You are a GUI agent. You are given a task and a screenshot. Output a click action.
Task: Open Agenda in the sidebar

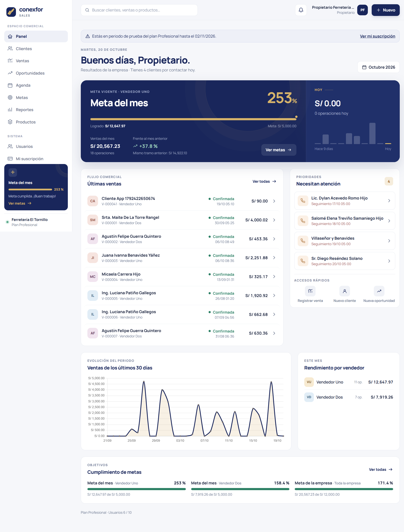36,85
